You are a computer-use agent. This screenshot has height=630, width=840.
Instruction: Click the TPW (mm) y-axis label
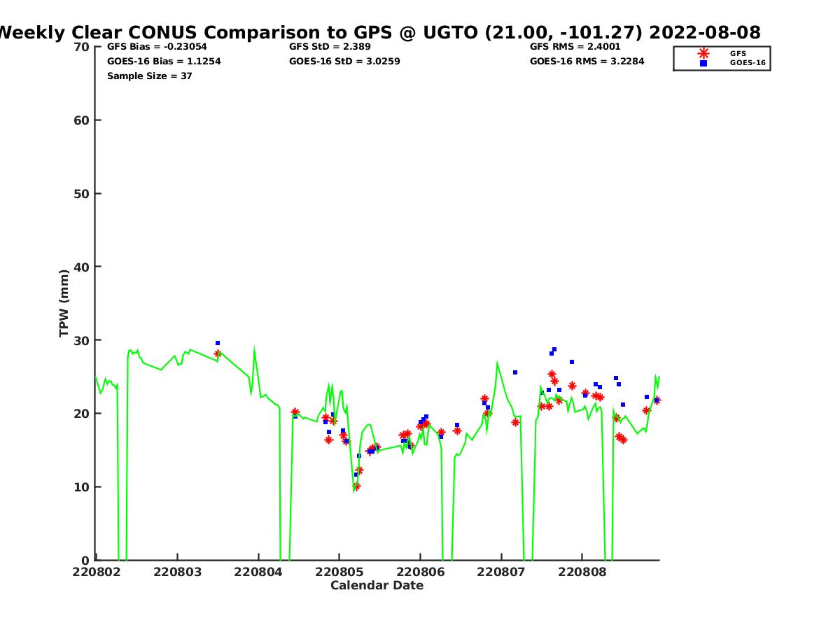tap(64, 303)
